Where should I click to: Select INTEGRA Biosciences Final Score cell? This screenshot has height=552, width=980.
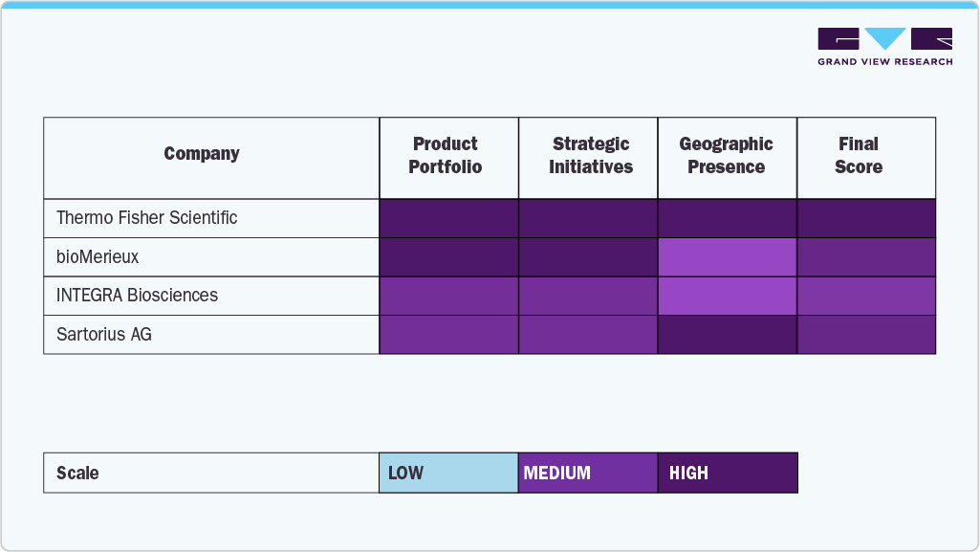coord(866,296)
